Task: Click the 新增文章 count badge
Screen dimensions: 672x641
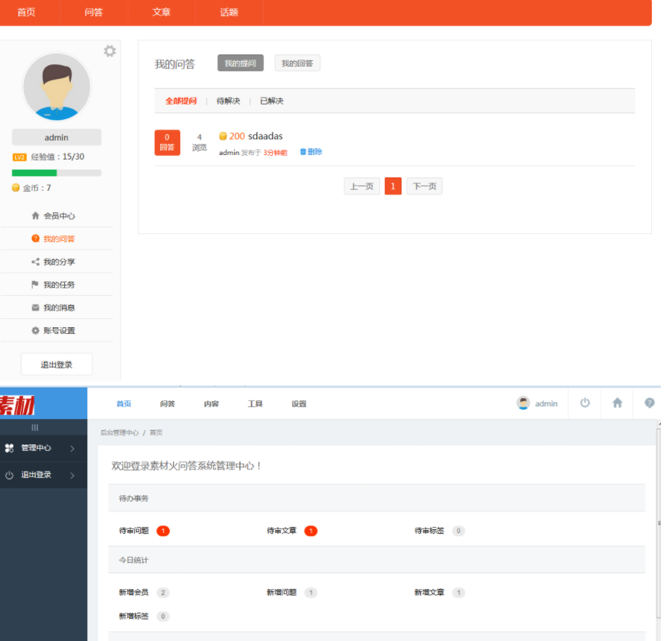Action: [x=459, y=593]
